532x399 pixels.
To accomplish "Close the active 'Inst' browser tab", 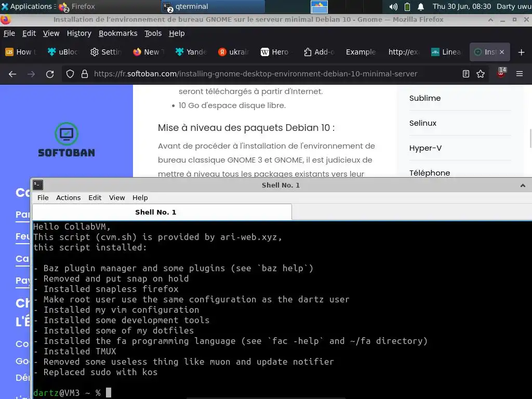I will pos(502,52).
